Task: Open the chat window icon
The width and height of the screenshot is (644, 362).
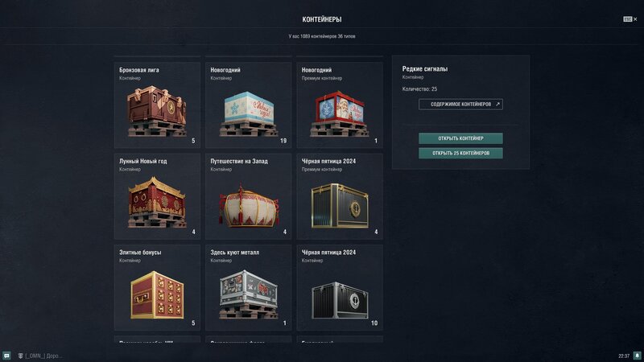Action: [x=6, y=356]
